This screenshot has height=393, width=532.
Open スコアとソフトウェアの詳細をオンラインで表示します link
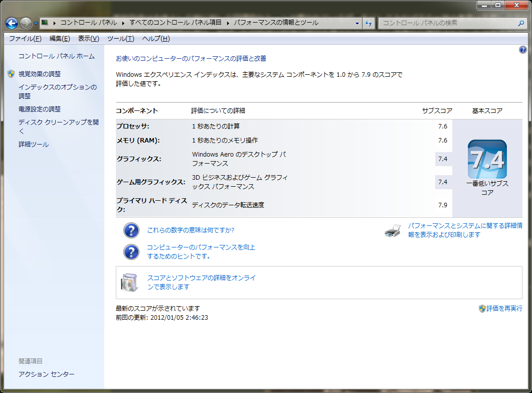click(202, 283)
